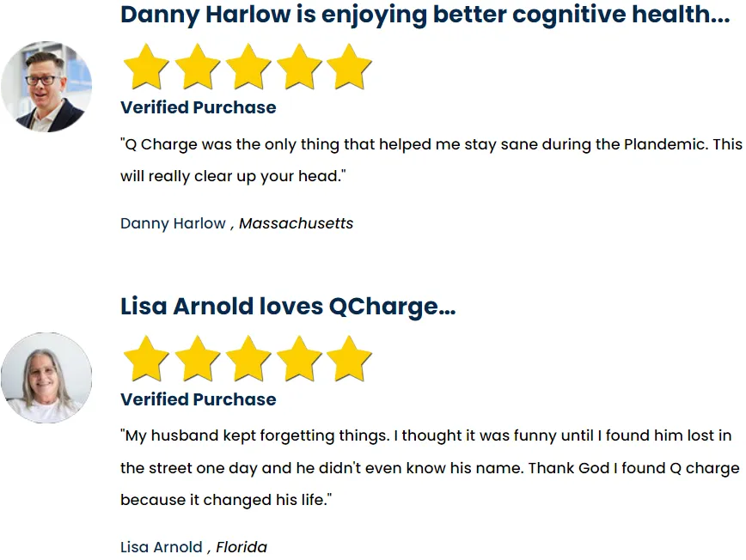Click Verified Purchase under Lisa Arnold's stars
746x560 pixels.
[198, 399]
